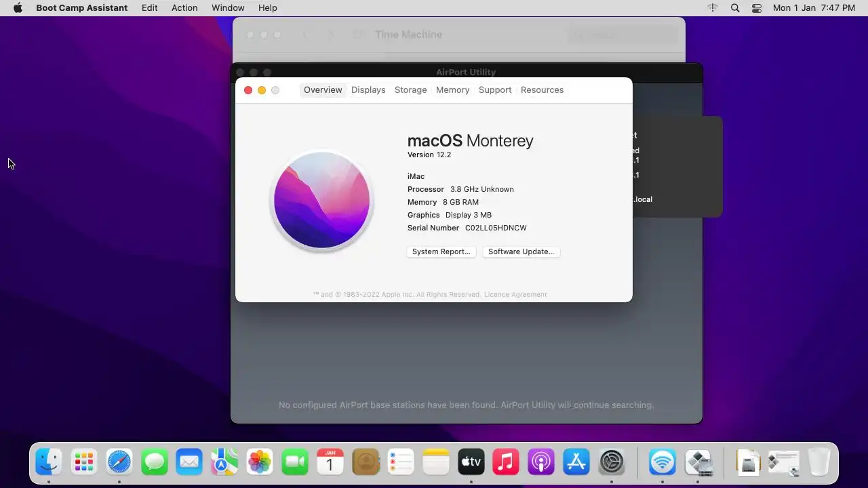Click the Software Update button
Viewport: 868px width, 488px height.
(x=521, y=251)
